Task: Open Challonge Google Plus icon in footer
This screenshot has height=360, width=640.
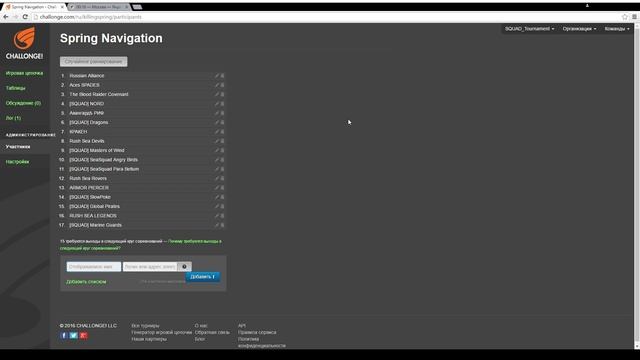Action: (x=84, y=336)
